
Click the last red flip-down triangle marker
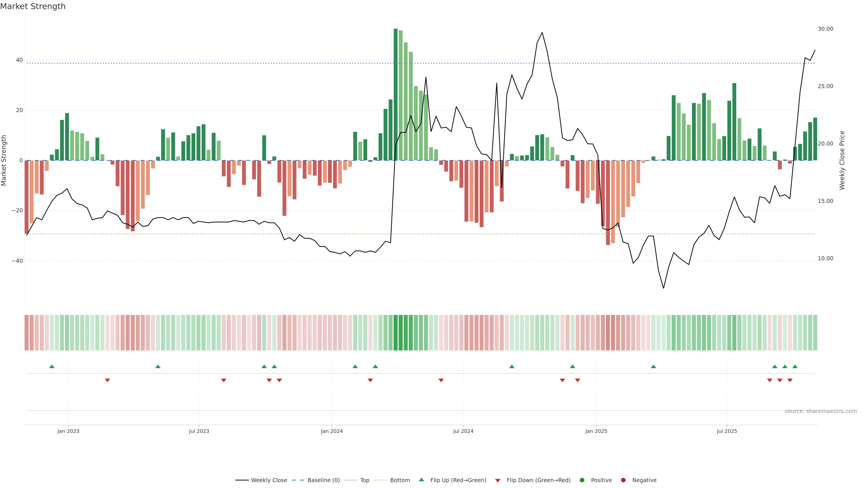pyautogui.click(x=790, y=380)
